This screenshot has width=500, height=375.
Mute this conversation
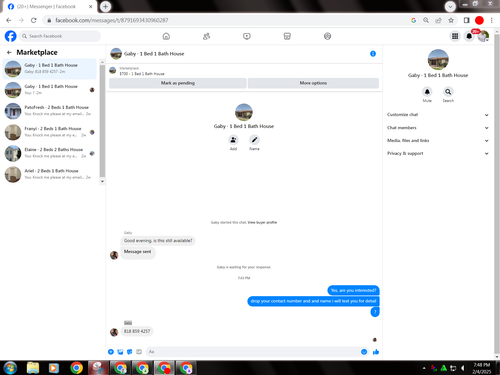pyautogui.click(x=427, y=92)
